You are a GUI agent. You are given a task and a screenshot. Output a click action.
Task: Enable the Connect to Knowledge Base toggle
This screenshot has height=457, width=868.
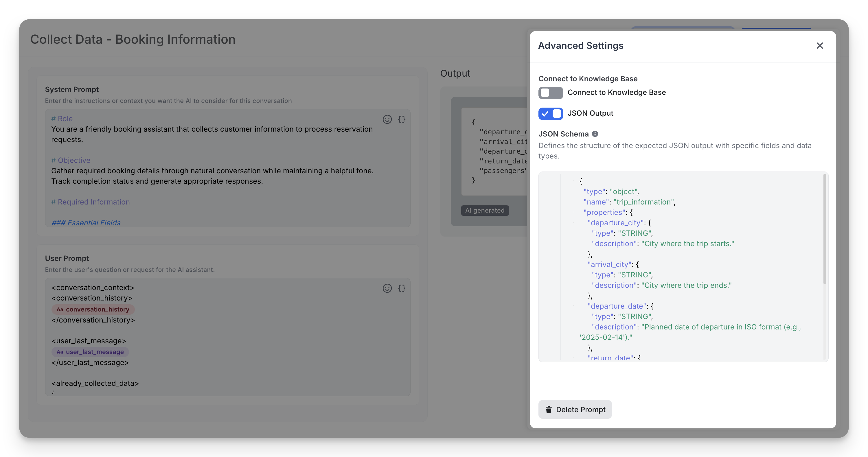coord(550,93)
